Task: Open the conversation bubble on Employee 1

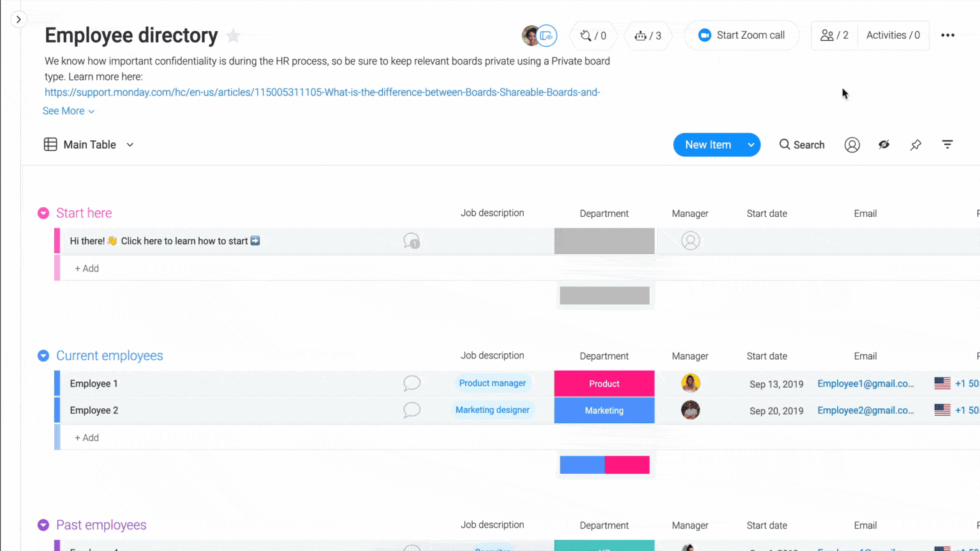Action: (412, 383)
